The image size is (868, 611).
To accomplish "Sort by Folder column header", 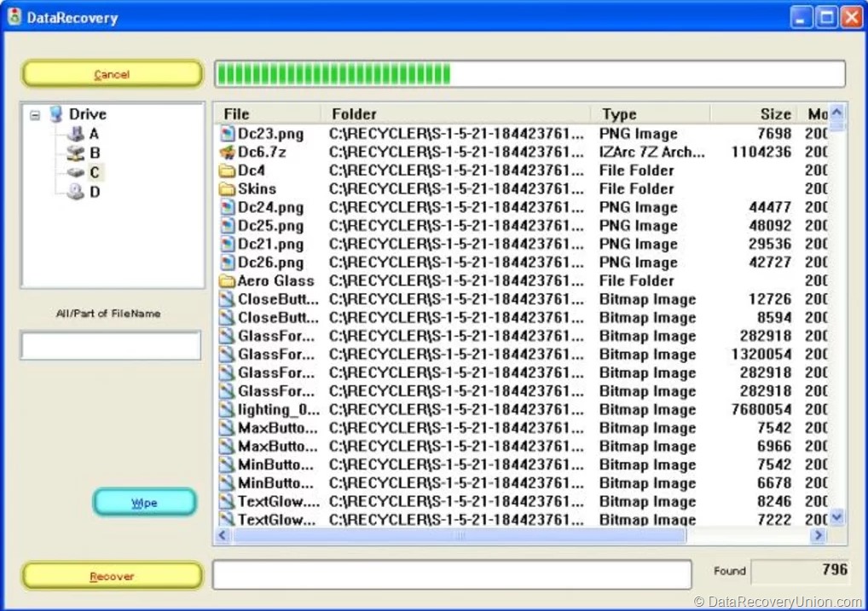I will coord(456,114).
